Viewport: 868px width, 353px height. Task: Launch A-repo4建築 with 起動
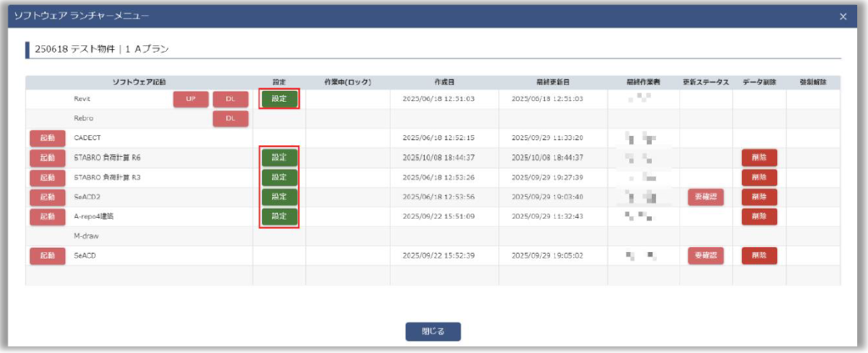[47, 216]
